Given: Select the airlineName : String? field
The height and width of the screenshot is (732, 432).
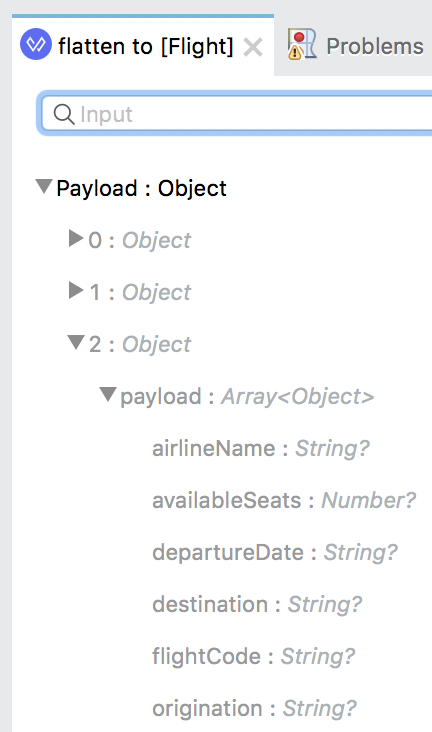Looking at the screenshot, I should tap(261, 449).
